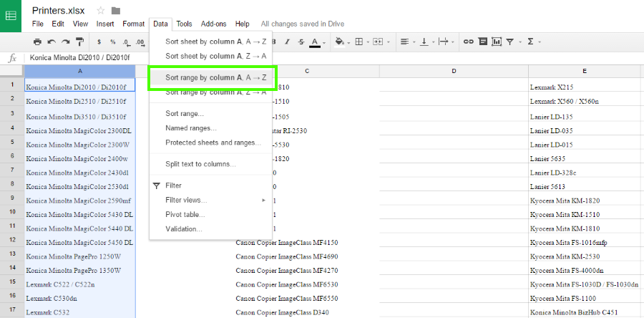Click the Print icon in toolbar
The width and height of the screenshot is (644, 318).
37,42
